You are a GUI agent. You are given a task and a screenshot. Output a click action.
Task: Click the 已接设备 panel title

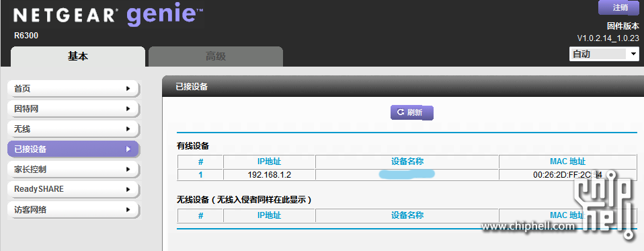click(192, 87)
